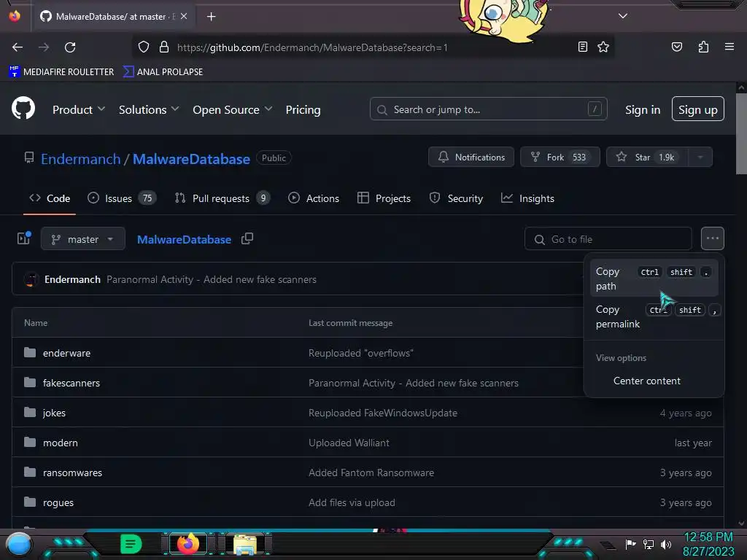747x560 pixels.
Task: Click the Go to file input
Action: point(608,238)
